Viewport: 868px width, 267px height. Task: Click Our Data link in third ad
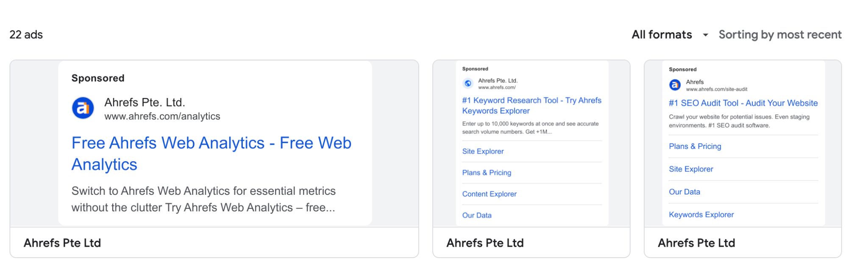(x=684, y=191)
